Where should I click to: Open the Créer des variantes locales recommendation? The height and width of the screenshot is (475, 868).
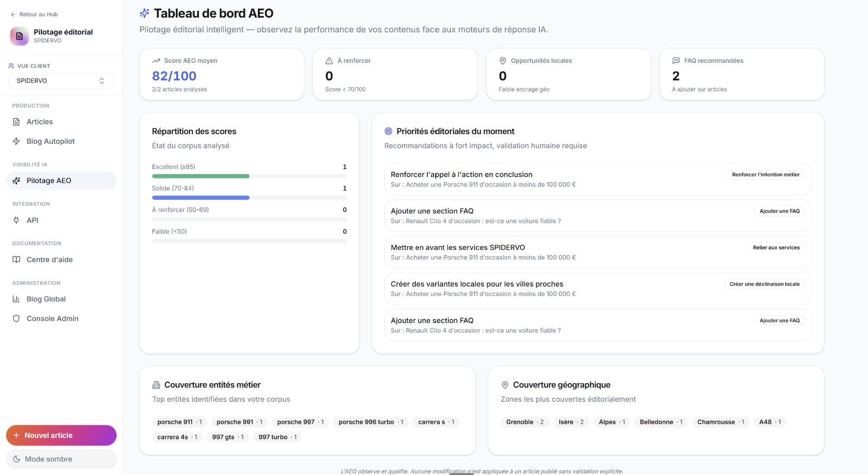598,288
